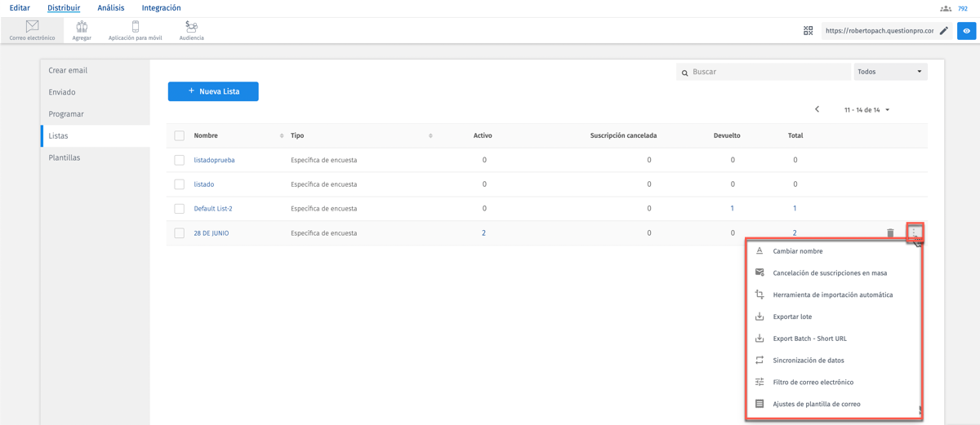Delete 28 DE JUNIO list with trash icon
This screenshot has width=980, height=425.
[x=890, y=233]
